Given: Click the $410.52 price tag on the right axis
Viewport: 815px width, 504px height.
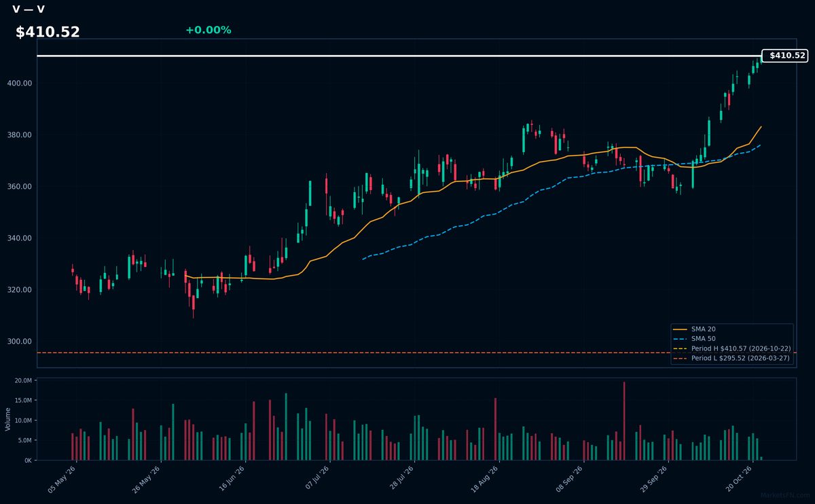Looking at the screenshot, I should pos(785,56).
